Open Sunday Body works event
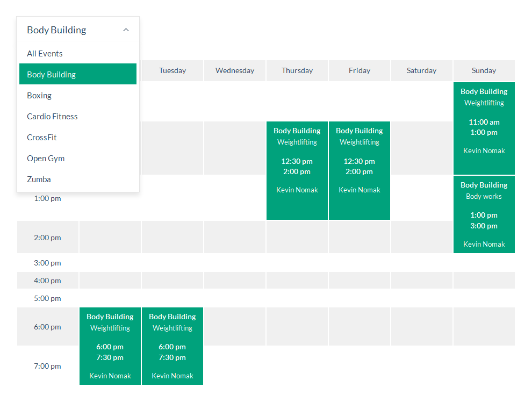 click(484, 196)
